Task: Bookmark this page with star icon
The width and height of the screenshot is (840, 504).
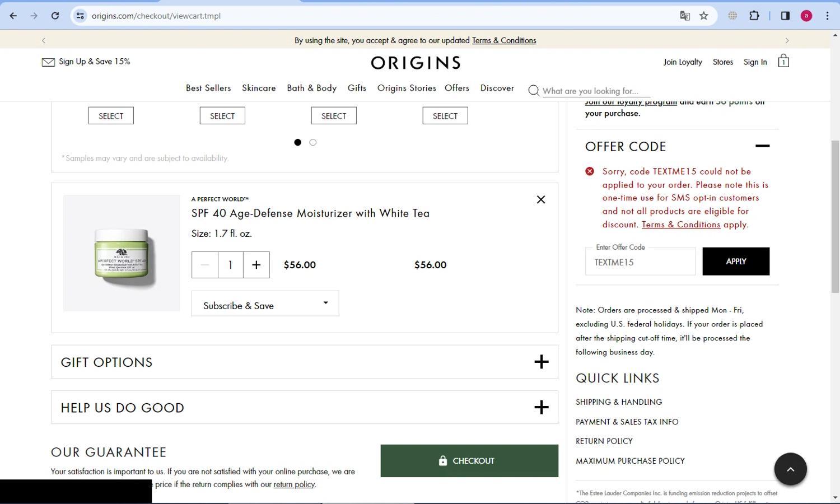Action: point(704,16)
